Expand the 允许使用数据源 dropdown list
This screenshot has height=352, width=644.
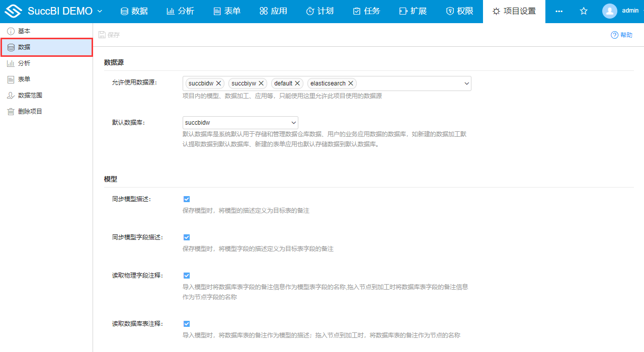tap(466, 83)
